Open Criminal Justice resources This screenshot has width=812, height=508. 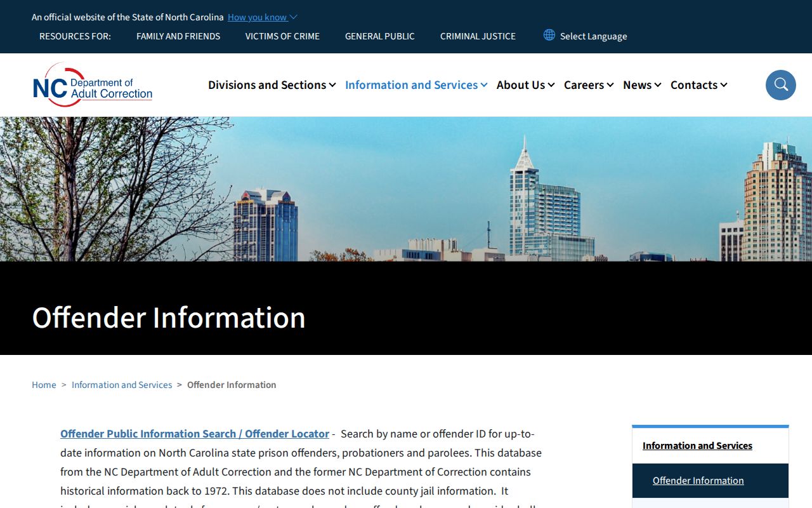pyautogui.click(x=478, y=36)
